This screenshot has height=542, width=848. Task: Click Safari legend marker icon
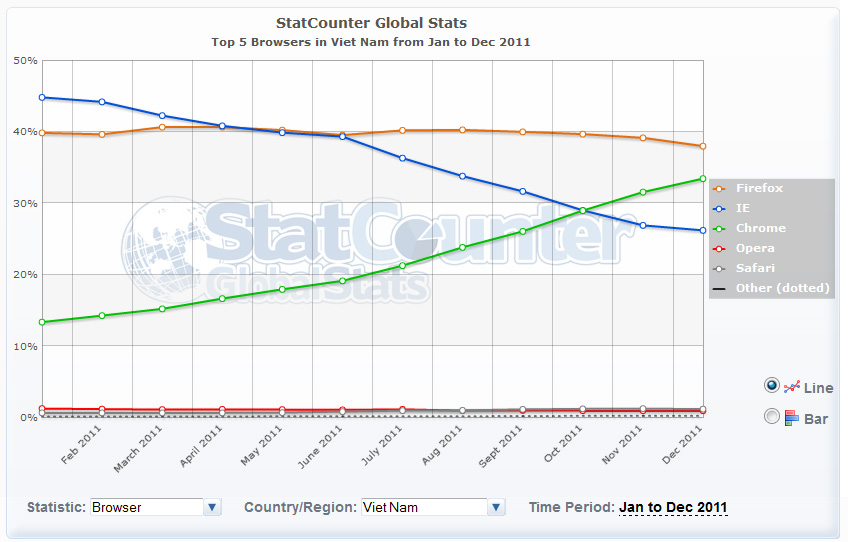718,268
